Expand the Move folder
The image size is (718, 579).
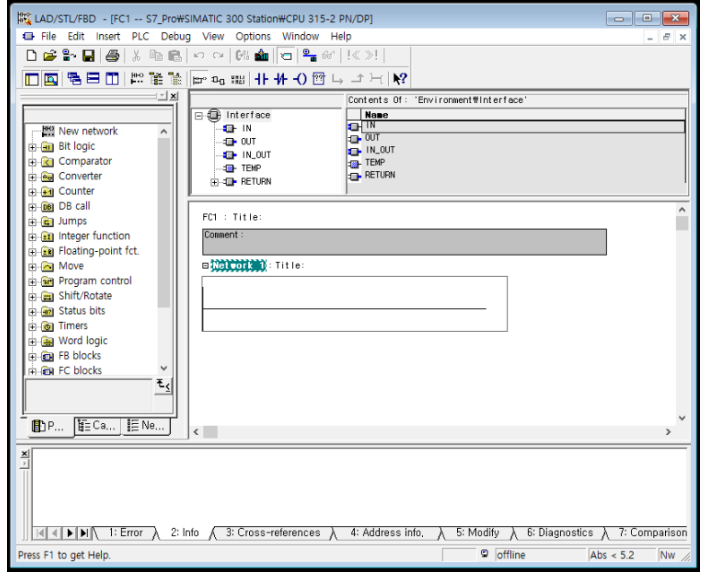32,267
